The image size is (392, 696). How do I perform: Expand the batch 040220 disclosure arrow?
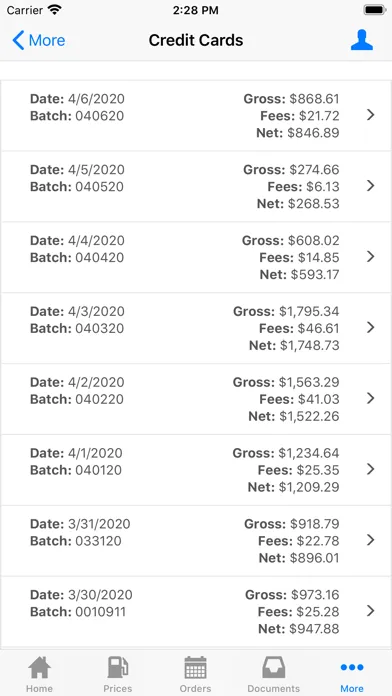pyautogui.click(x=371, y=398)
